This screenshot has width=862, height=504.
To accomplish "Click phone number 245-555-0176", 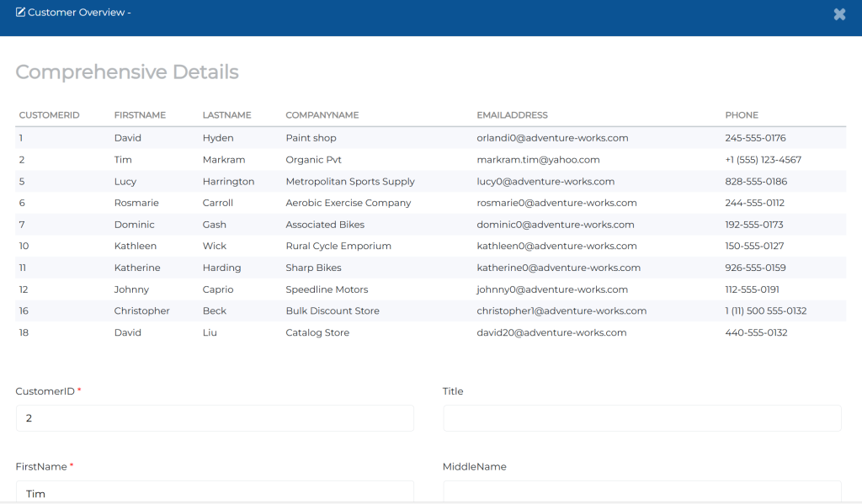I will 755,138.
